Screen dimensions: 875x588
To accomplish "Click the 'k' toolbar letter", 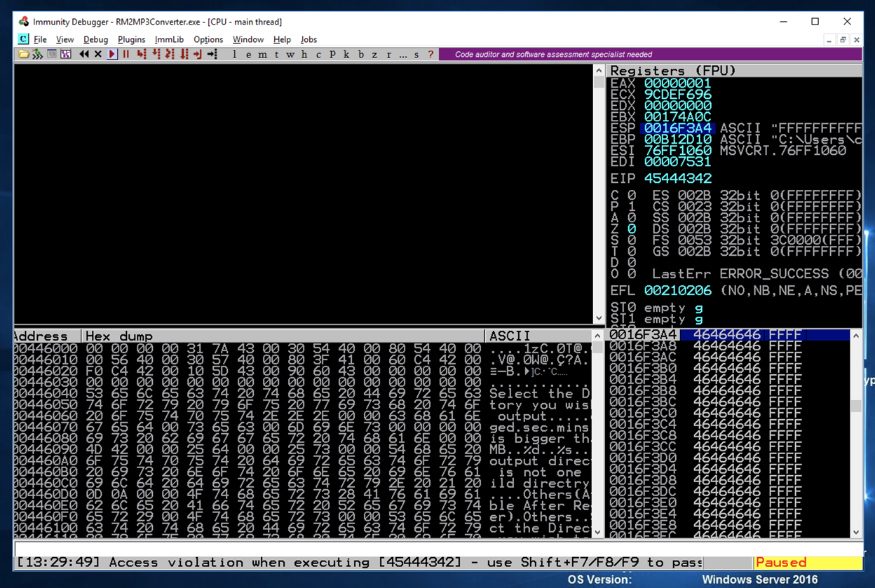I will point(346,54).
